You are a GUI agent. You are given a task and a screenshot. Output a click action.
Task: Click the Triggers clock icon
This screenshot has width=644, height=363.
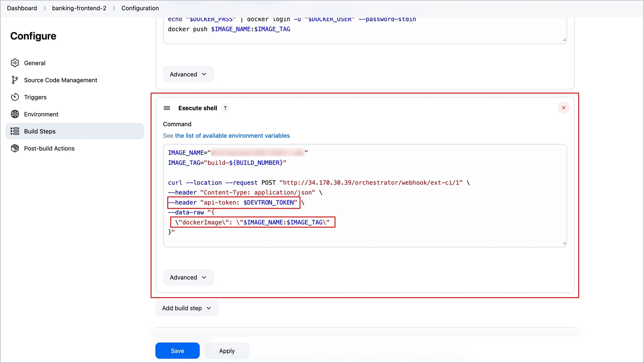tap(15, 97)
